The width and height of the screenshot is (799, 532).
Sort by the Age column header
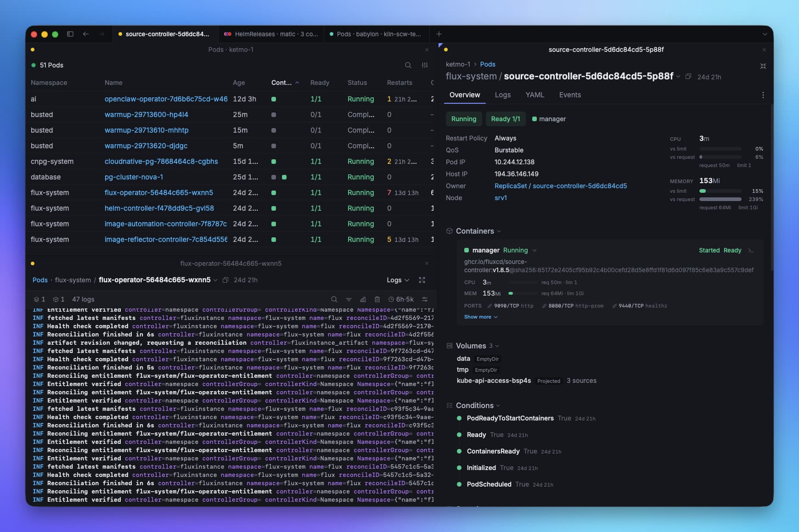point(239,83)
